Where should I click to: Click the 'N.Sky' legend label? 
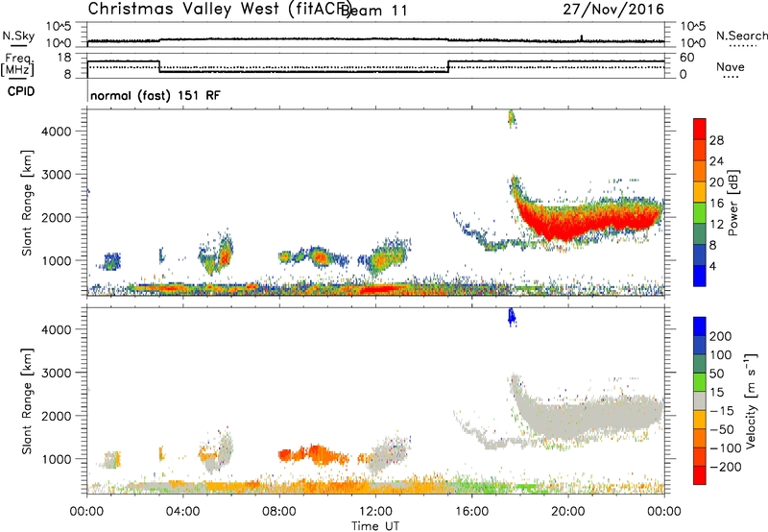tap(18, 36)
